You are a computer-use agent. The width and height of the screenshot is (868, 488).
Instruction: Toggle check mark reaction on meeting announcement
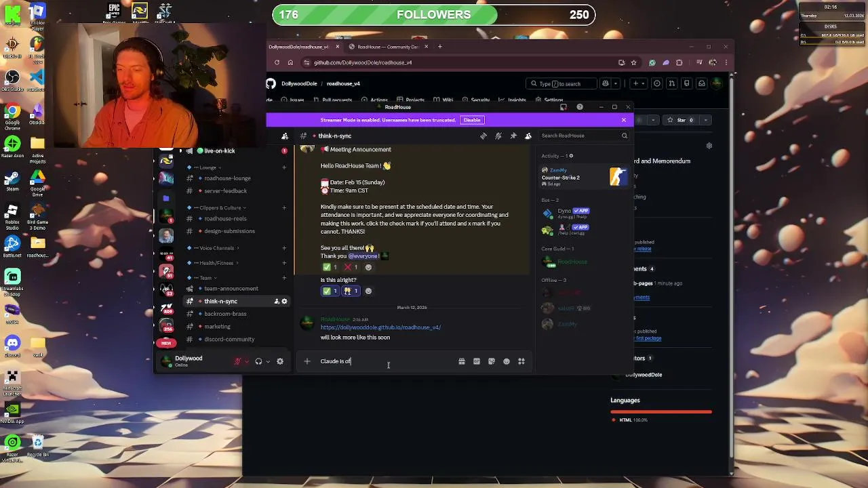coord(330,267)
